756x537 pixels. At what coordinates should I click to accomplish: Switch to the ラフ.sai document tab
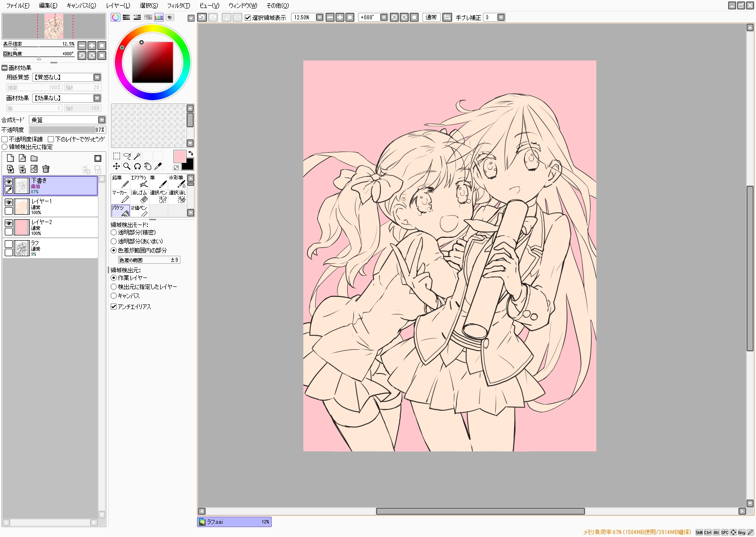coord(234,522)
